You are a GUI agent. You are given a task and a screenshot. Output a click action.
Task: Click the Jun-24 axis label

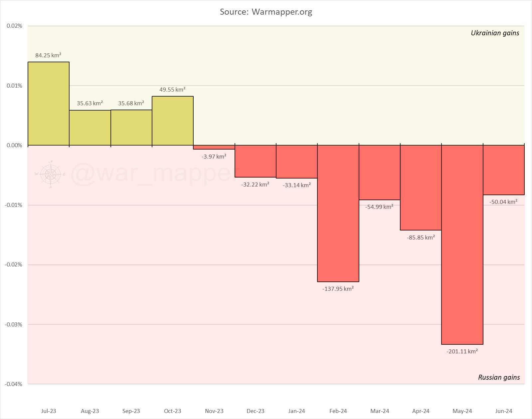click(x=504, y=411)
